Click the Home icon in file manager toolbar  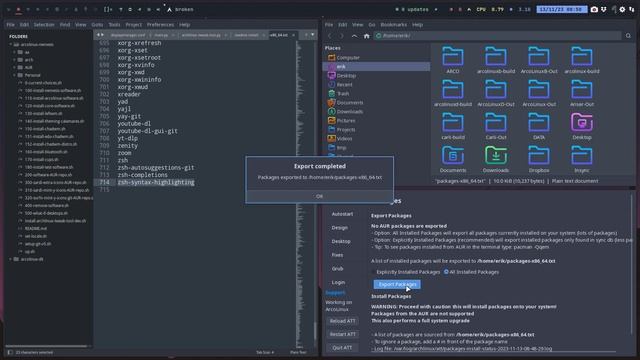(367, 36)
